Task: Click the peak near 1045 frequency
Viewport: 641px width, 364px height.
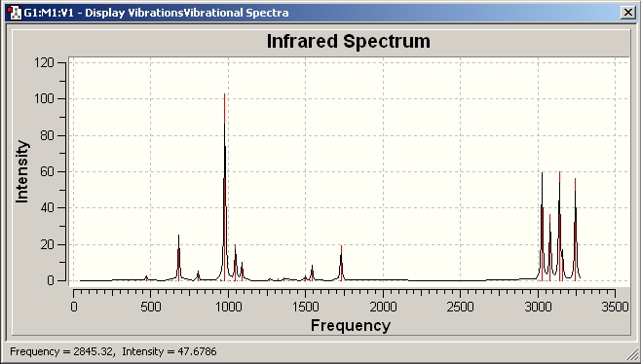Action: tap(235, 263)
